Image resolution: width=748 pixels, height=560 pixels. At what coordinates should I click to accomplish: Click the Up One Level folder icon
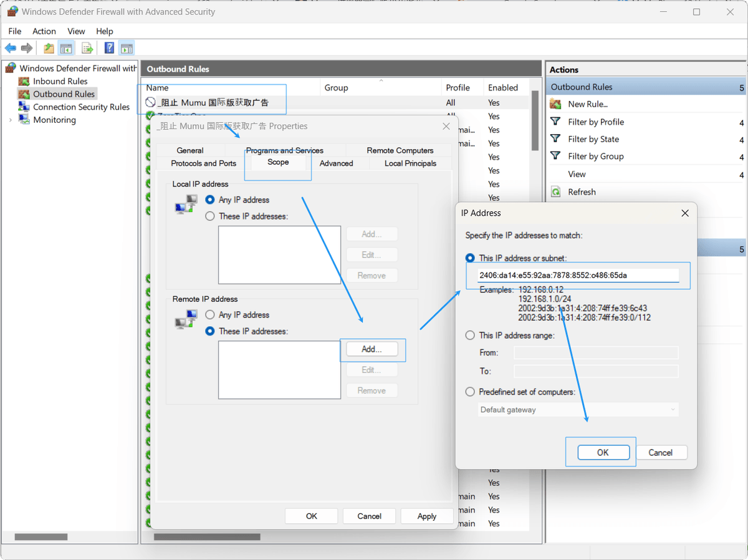tap(49, 48)
